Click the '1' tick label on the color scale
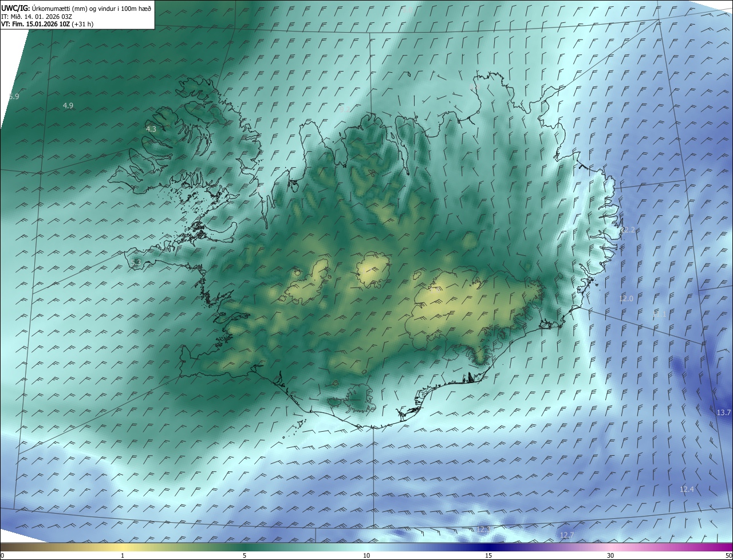Screen dimensions: 733x560 click(x=123, y=555)
